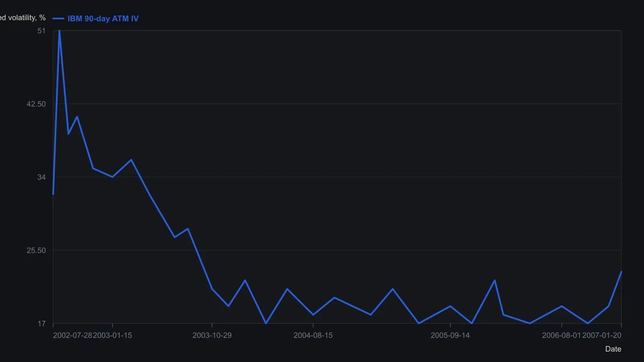Click x-axis date 2003-10-29
Image resolution: width=644 pixels, height=362 pixels.
coord(212,335)
